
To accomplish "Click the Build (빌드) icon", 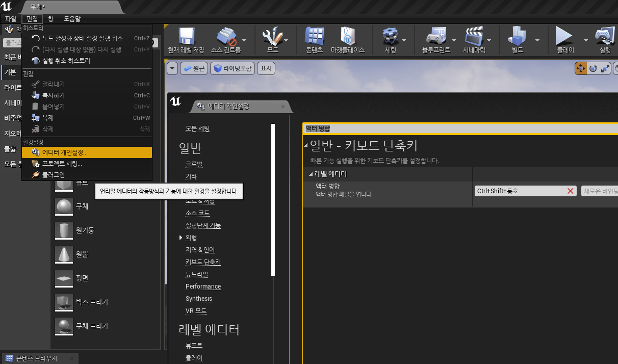I will tap(518, 36).
